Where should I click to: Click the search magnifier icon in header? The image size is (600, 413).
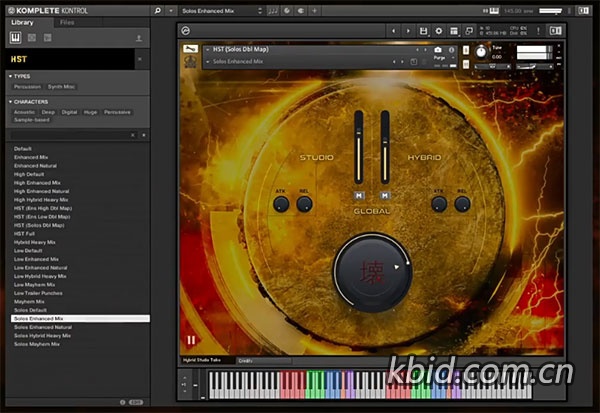point(160,9)
